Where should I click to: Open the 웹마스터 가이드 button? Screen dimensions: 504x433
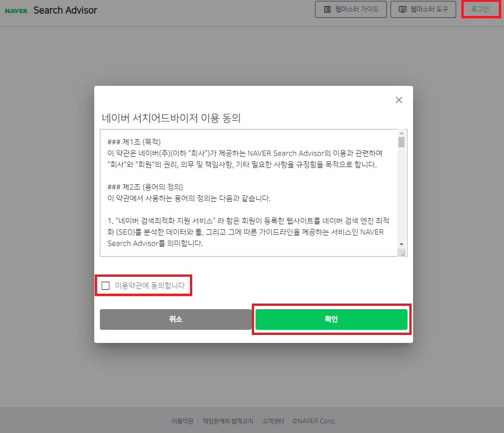pyautogui.click(x=351, y=9)
